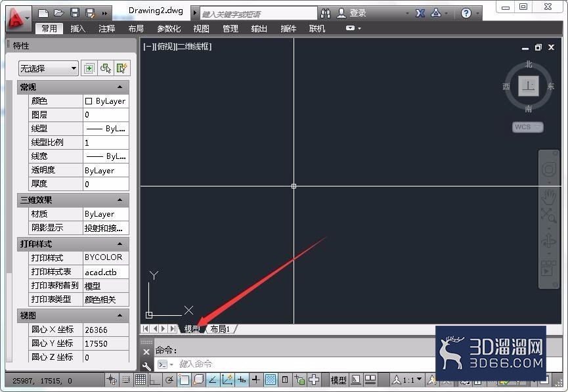Toggle Object Snap in status bar
Screen dimensions: 568x392
click(x=184, y=380)
